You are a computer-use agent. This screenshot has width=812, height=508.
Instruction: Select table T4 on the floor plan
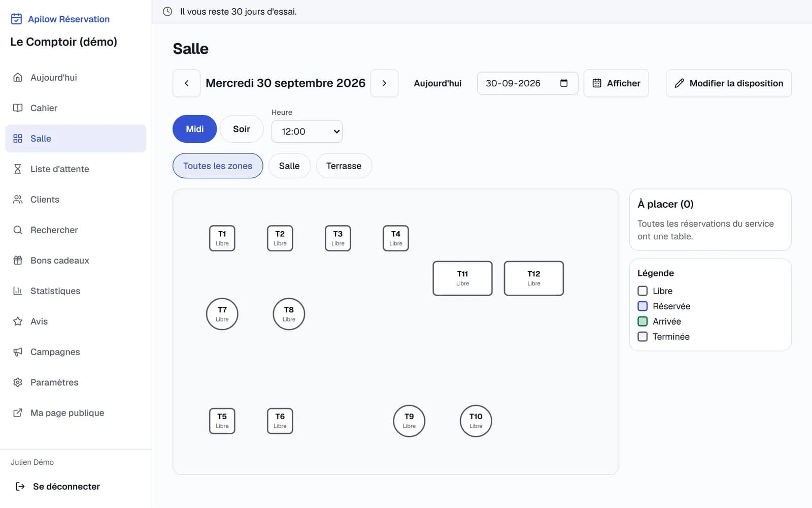(x=396, y=238)
